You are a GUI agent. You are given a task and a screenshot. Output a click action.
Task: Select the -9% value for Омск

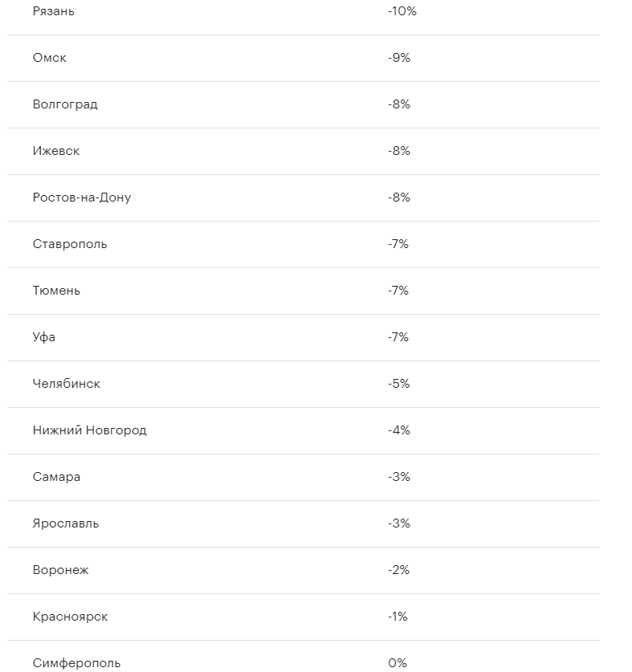(x=399, y=58)
